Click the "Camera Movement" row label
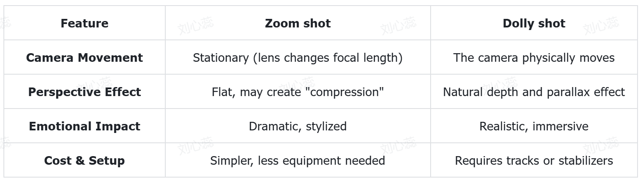The height and width of the screenshot is (181, 644). [85, 57]
